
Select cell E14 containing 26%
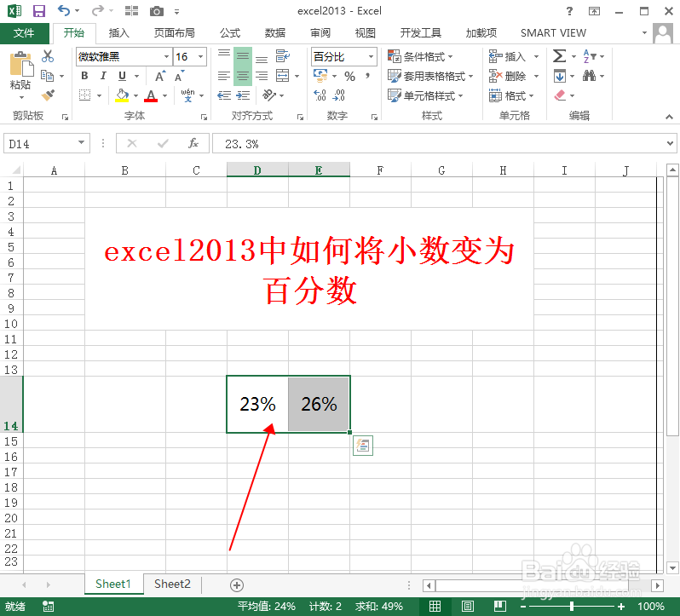(x=319, y=404)
